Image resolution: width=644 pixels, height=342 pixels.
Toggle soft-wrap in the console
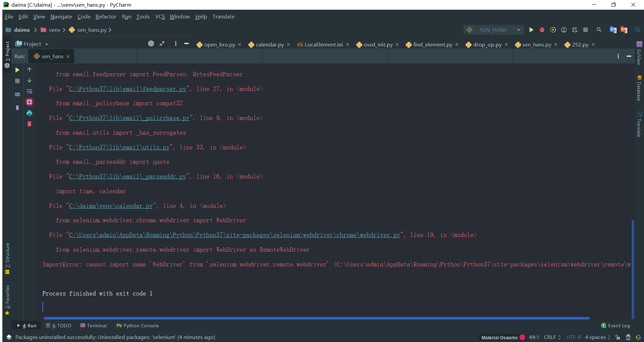tap(29, 91)
